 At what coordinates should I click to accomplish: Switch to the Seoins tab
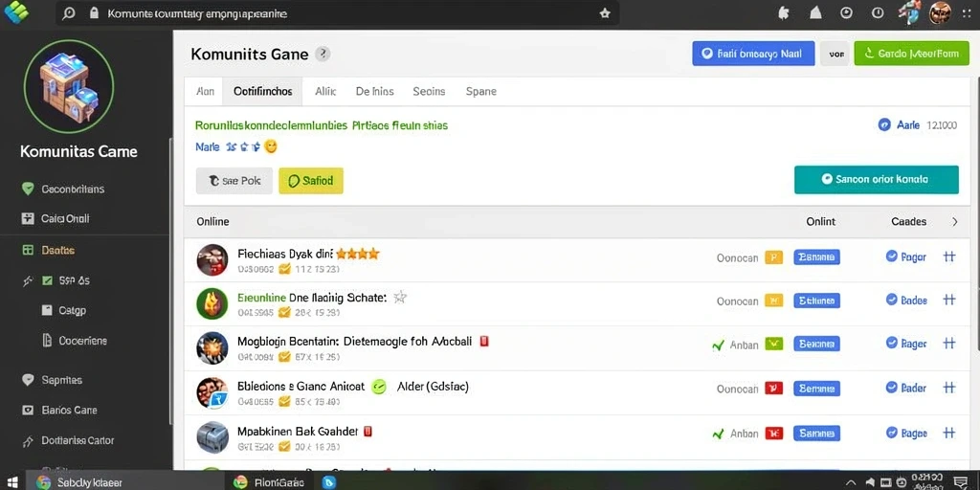point(429,91)
